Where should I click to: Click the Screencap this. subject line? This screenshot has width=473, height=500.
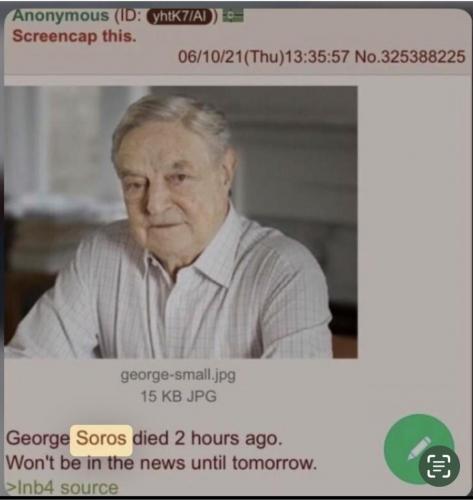coord(74,36)
